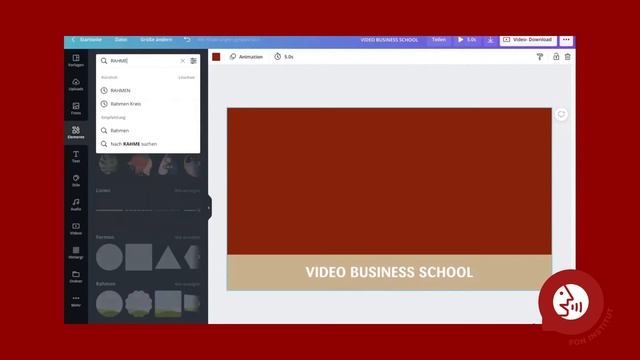
Task: Open the Stile styles sidebar tab
Action: click(x=76, y=180)
